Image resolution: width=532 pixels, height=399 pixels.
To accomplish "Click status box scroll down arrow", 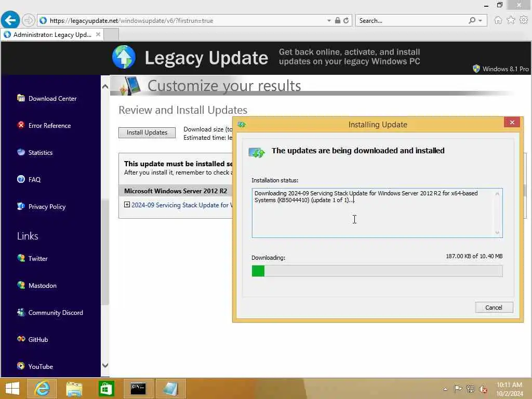I will click(497, 232).
